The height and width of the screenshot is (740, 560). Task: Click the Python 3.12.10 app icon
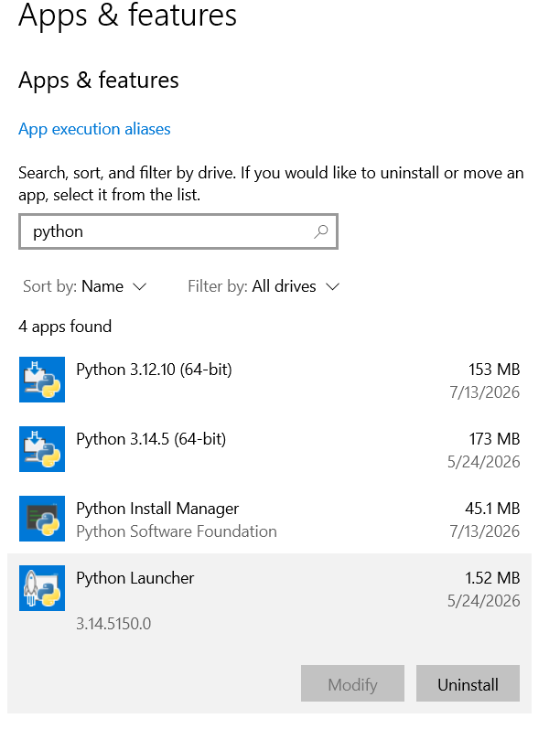point(42,380)
